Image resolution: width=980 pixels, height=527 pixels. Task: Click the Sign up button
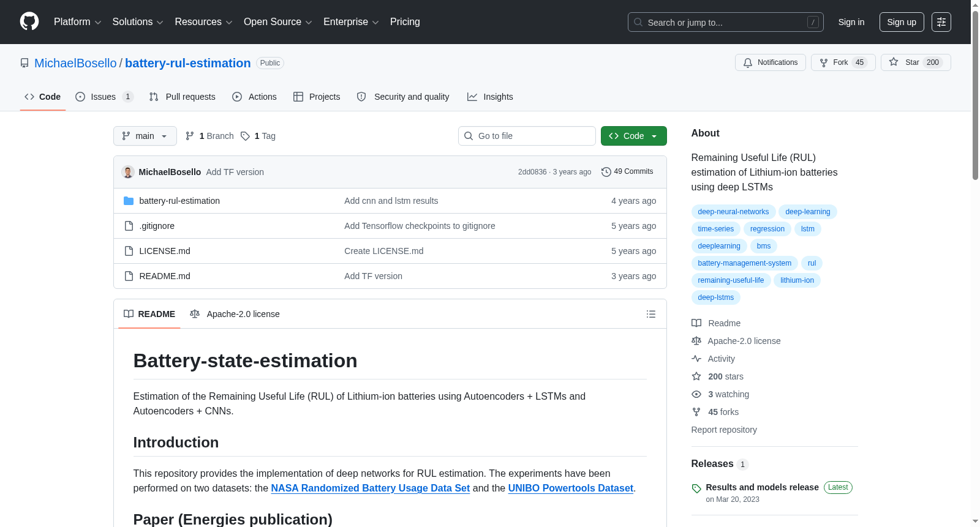tap(902, 22)
